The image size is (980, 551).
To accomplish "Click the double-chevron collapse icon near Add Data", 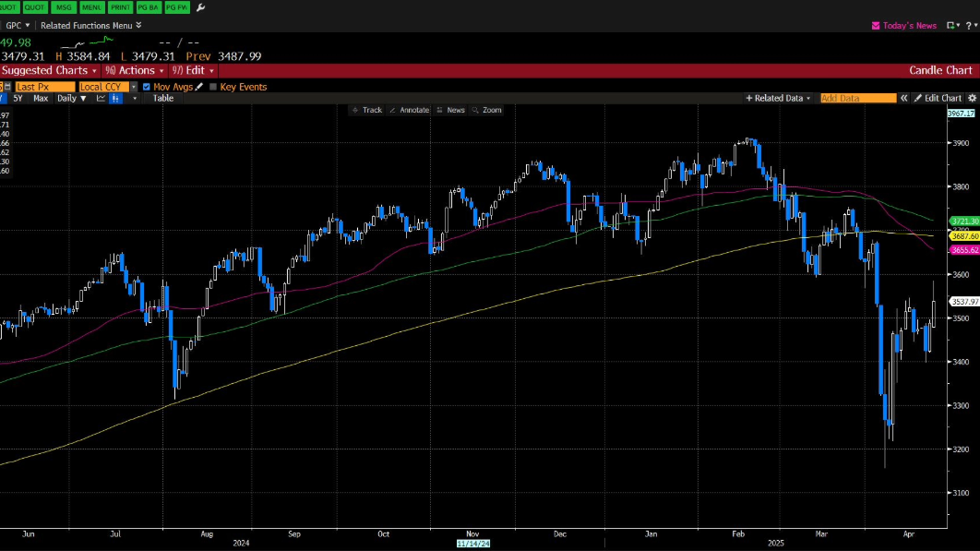I will click(904, 98).
